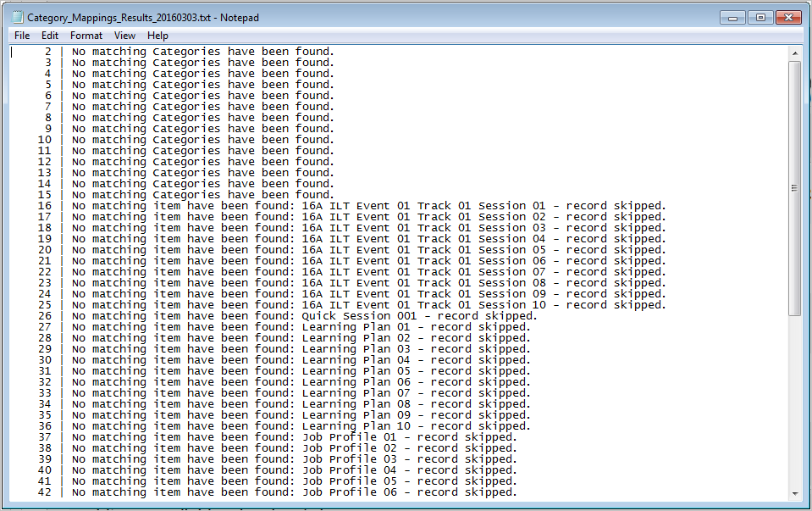
Task: Click 'Quick Session 001 - record skipped.' line
Action: click(287, 316)
